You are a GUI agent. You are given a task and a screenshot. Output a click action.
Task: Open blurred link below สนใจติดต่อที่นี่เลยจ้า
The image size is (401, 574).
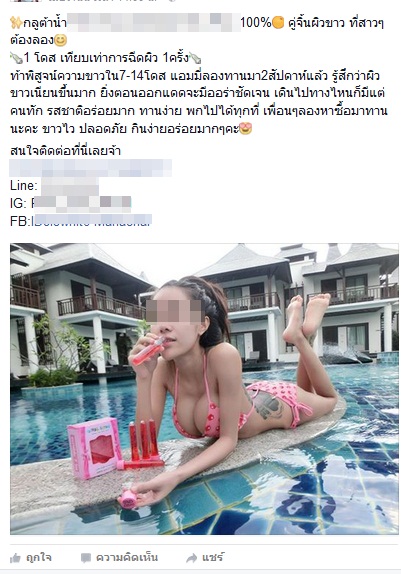pyautogui.click(x=90, y=168)
